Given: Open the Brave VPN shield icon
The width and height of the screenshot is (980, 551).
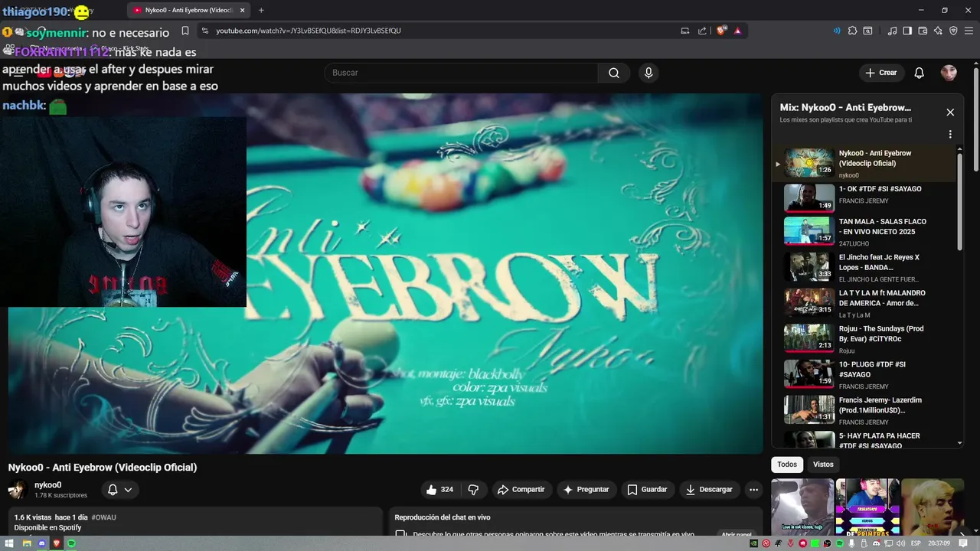Looking at the screenshot, I should (953, 31).
